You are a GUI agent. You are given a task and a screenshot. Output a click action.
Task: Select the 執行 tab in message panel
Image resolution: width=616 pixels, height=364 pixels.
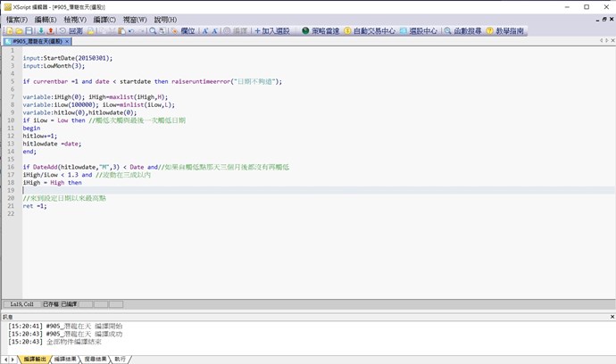click(121, 359)
